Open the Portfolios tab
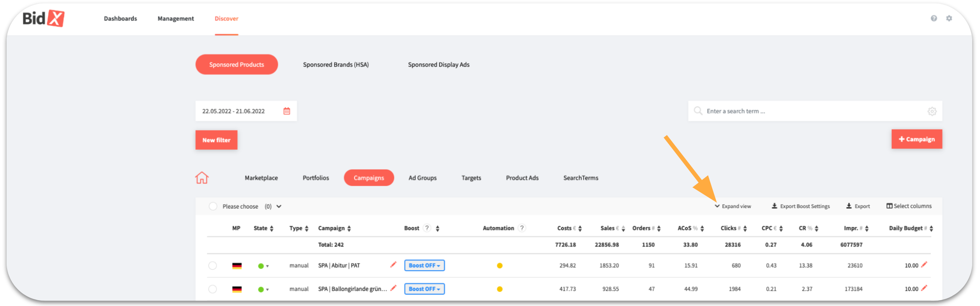This screenshot has width=980, height=306. point(316,178)
